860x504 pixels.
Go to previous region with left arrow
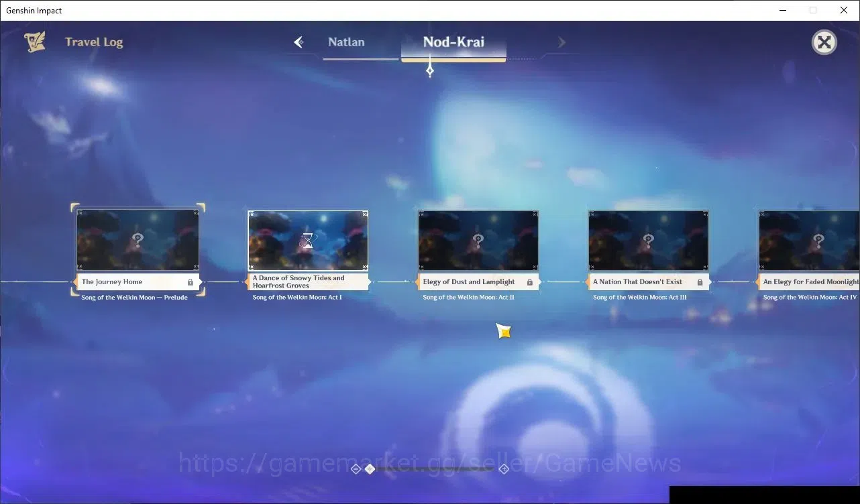[299, 42]
